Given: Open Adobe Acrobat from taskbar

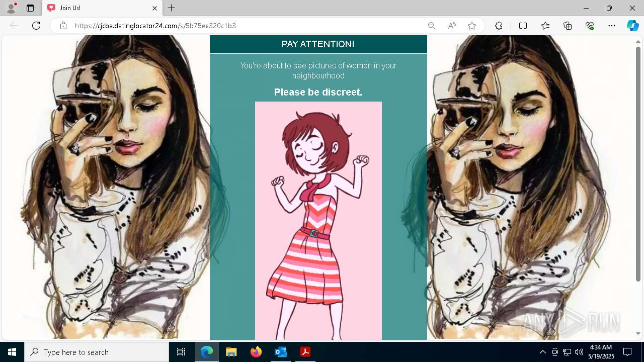Looking at the screenshot, I should 305,352.
